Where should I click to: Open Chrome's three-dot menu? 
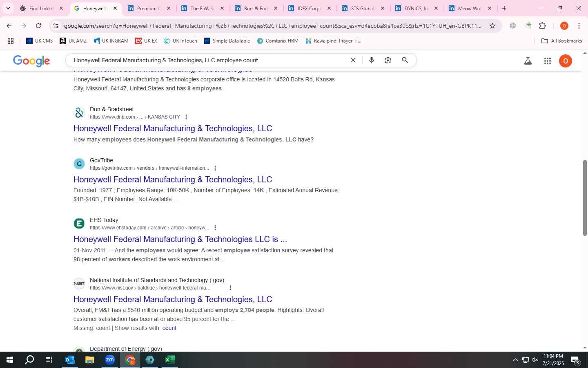click(579, 26)
